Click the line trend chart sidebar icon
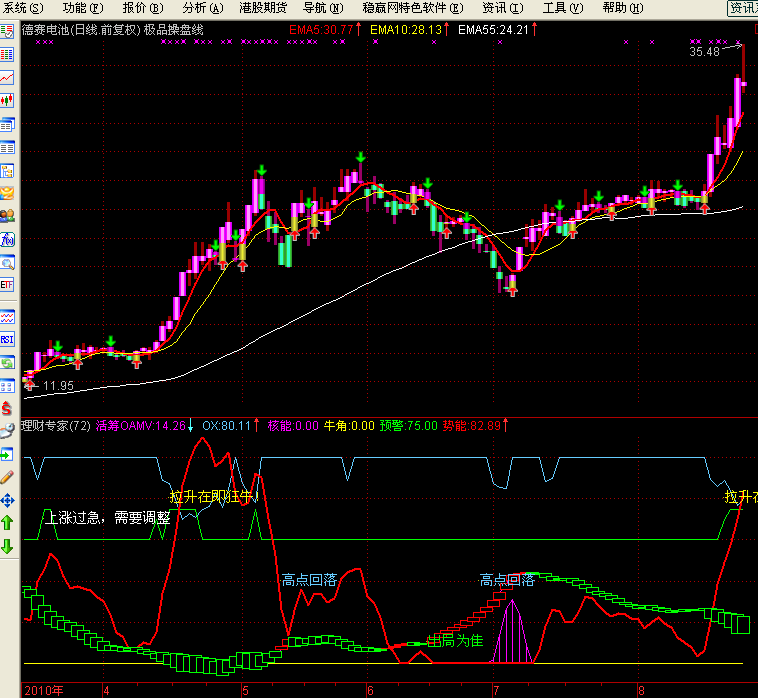Image resolution: width=758 pixels, height=698 pixels. pyautogui.click(x=8, y=77)
